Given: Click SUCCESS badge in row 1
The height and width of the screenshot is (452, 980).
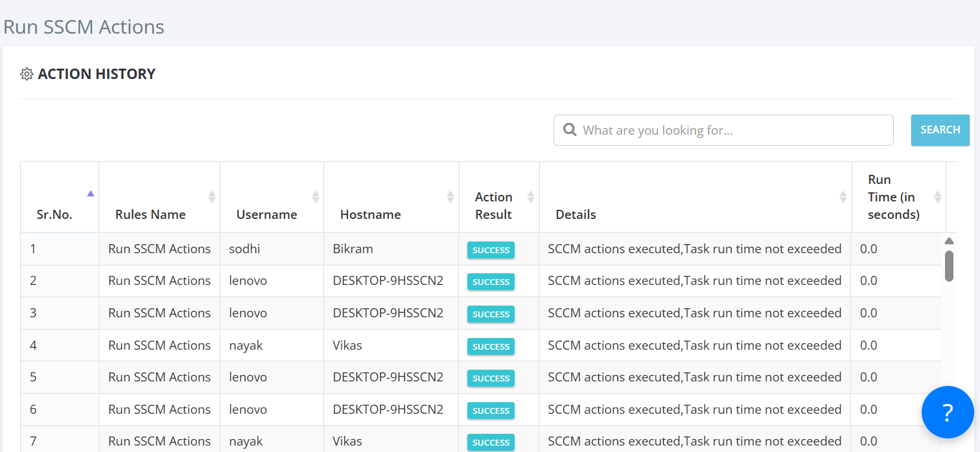Looking at the screenshot, I should [491, 250].
